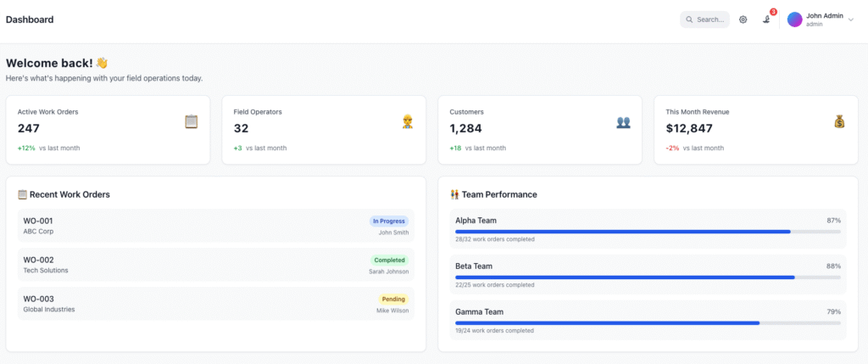This screenshot has width=868, height=364.
Task: Click the Beta Team progress bar
Action: point(648,277)
